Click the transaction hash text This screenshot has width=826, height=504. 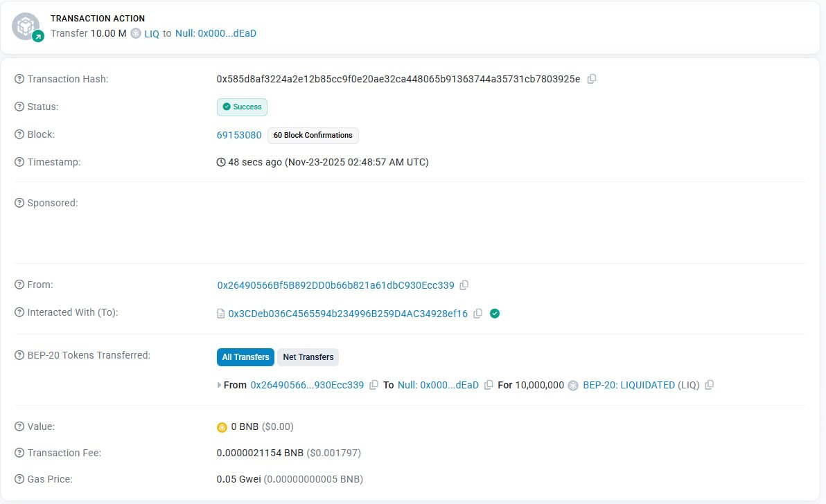click(398, 79)
